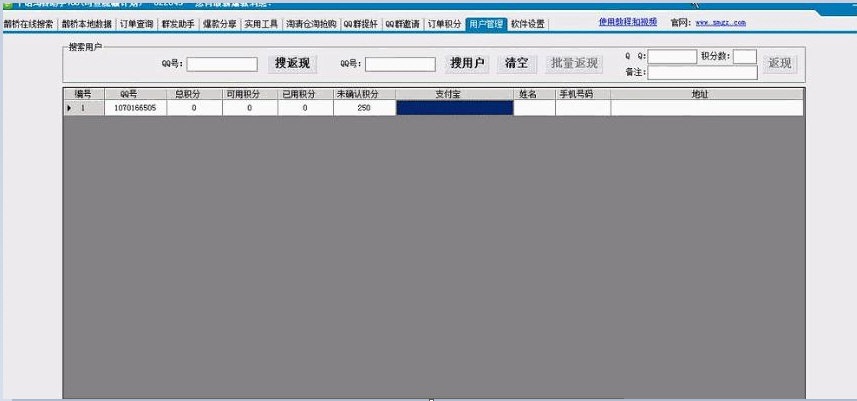Focus the 备注 text field
The height and width of the screenshot is (401, 857).
pos(703,73)
